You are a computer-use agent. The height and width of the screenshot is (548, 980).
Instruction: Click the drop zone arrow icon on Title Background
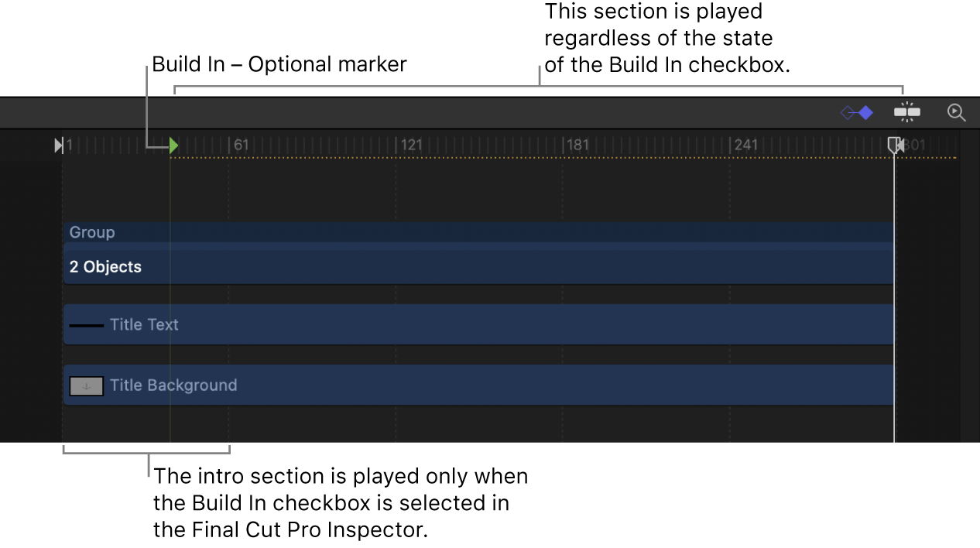click(86, 385)
